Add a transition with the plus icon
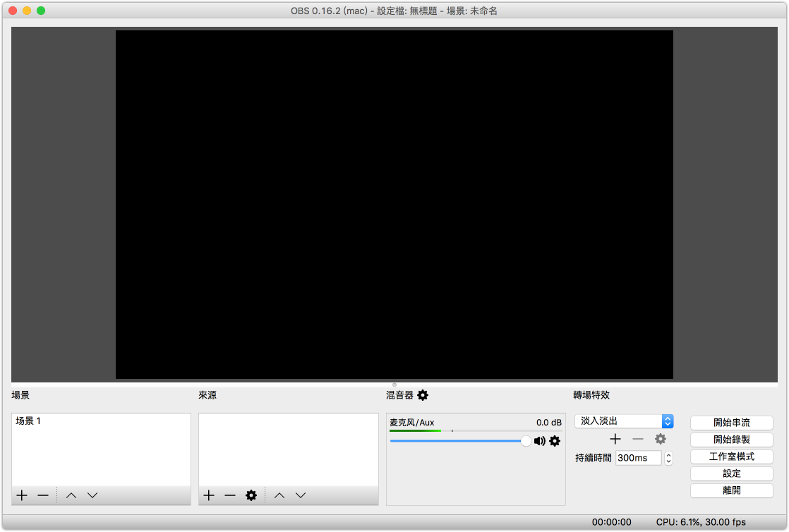This screenshot has height=532, width=789. click(x=615, y=439)
